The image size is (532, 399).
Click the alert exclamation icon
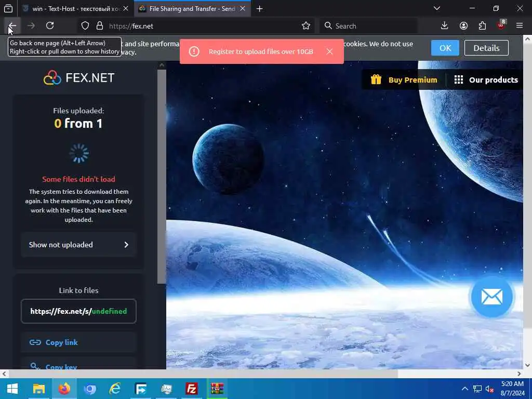194,51
